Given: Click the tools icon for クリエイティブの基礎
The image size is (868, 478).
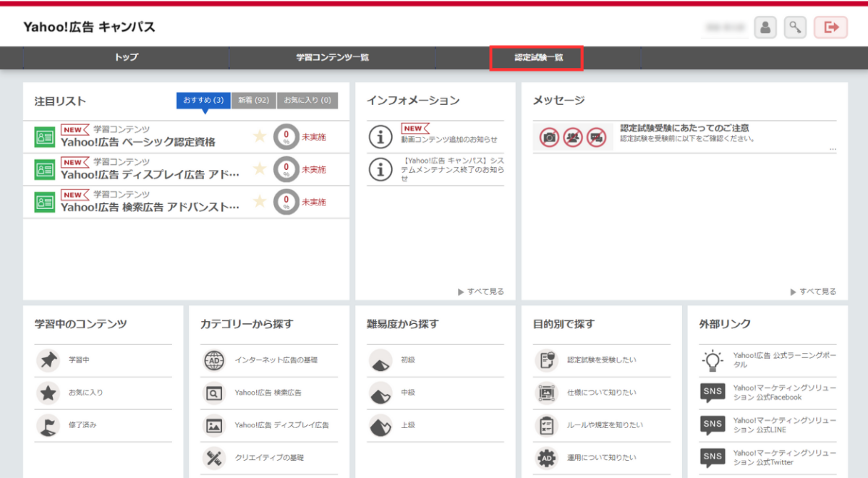Looking at the screenshot, I should 214,458.
